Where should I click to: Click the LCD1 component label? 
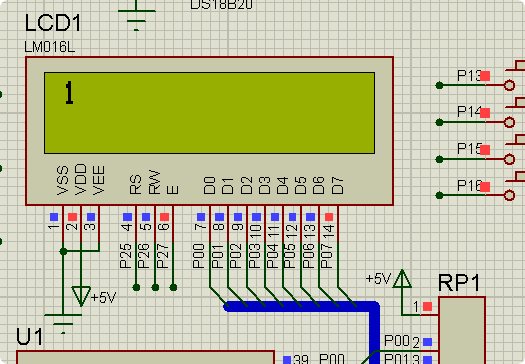(53, 23)
